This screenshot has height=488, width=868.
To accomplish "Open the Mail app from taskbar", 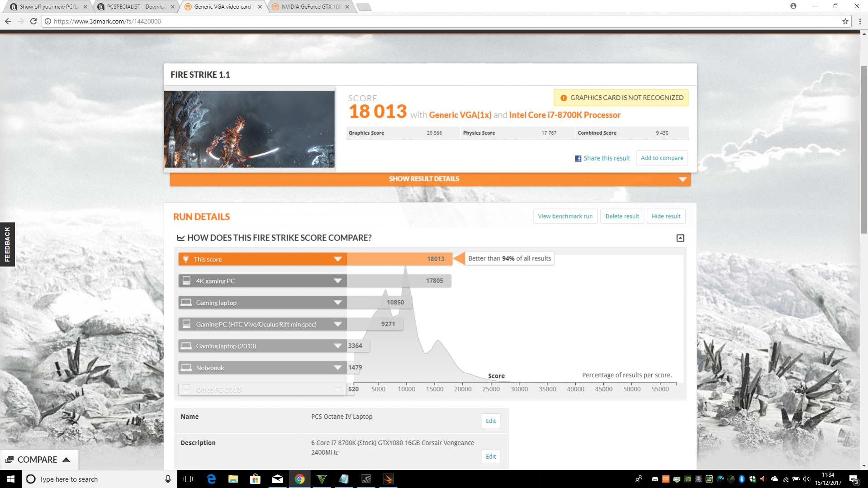I will pyautogui.click(x=277, y=479).
